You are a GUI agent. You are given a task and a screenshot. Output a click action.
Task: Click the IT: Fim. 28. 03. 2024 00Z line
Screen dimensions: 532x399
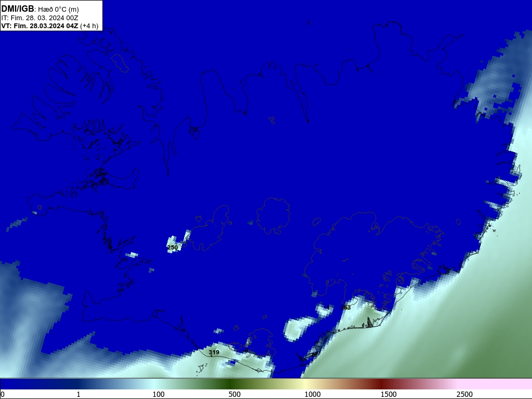pyautogui.click(x=40, y=18)
